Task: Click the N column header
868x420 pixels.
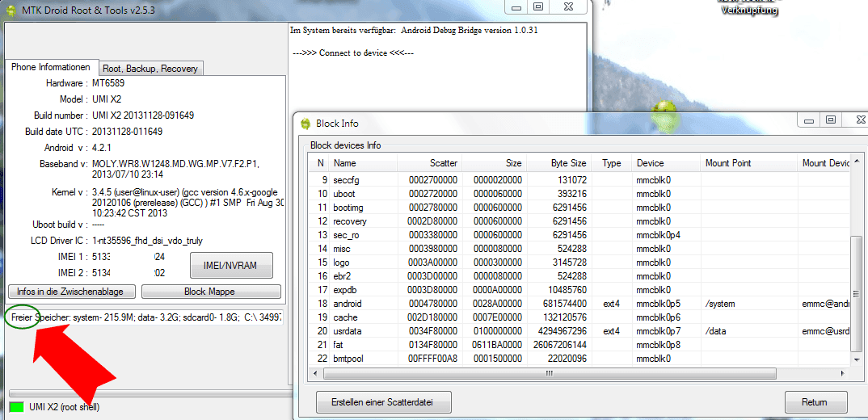Action: tap(320, 163)
